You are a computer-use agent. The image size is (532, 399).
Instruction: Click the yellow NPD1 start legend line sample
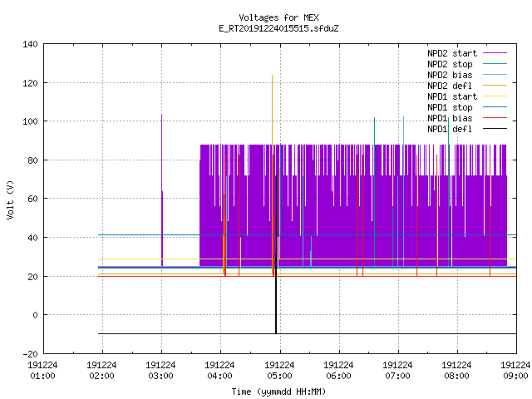(x=495, y=96)
